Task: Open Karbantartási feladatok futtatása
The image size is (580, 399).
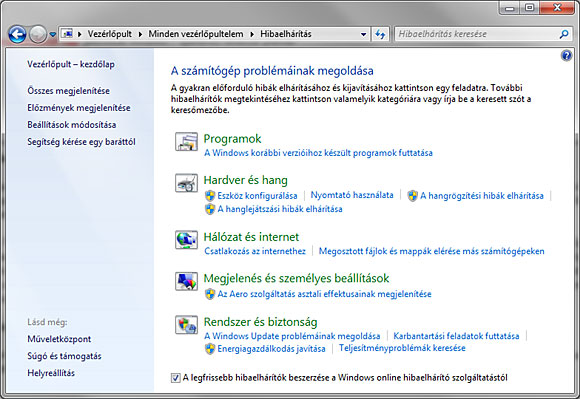Action: coord(456,336)
